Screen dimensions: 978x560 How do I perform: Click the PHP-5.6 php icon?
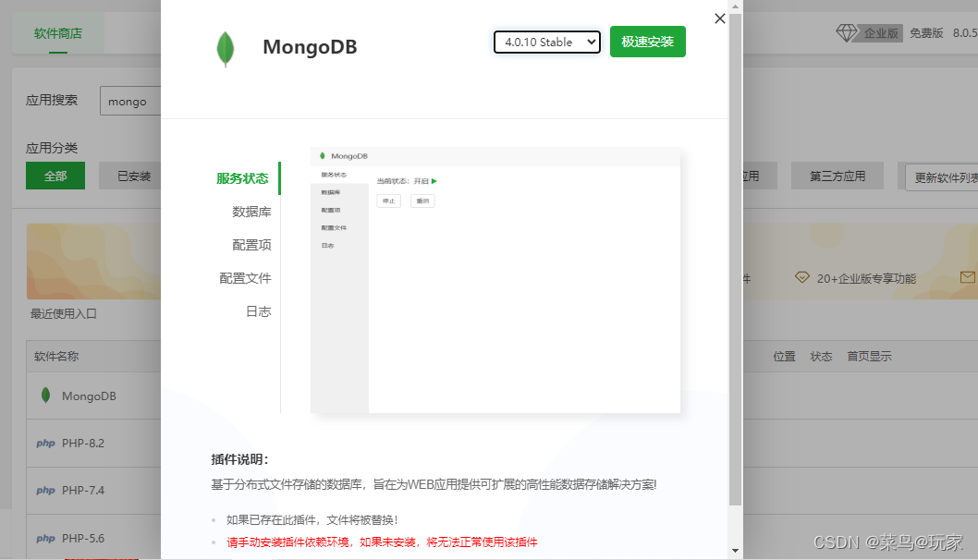(45, 538)
